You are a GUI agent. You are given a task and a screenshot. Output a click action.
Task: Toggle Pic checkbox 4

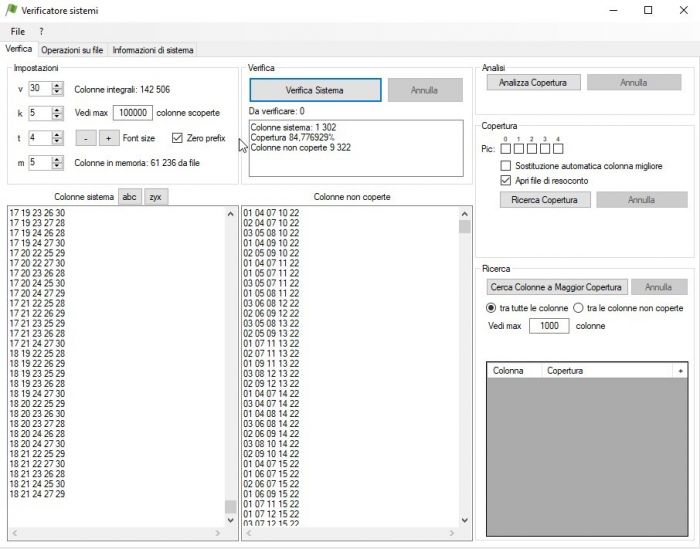pos(558,149)
